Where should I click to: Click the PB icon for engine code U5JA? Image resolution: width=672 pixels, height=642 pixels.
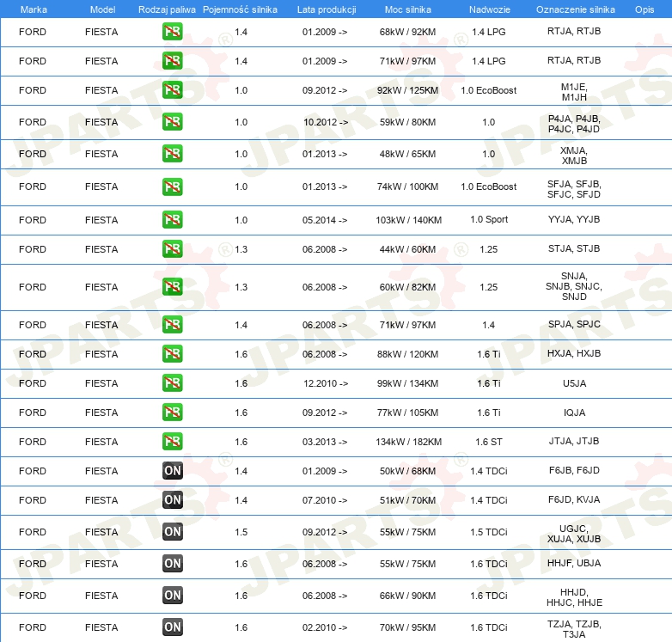point(173,383)
